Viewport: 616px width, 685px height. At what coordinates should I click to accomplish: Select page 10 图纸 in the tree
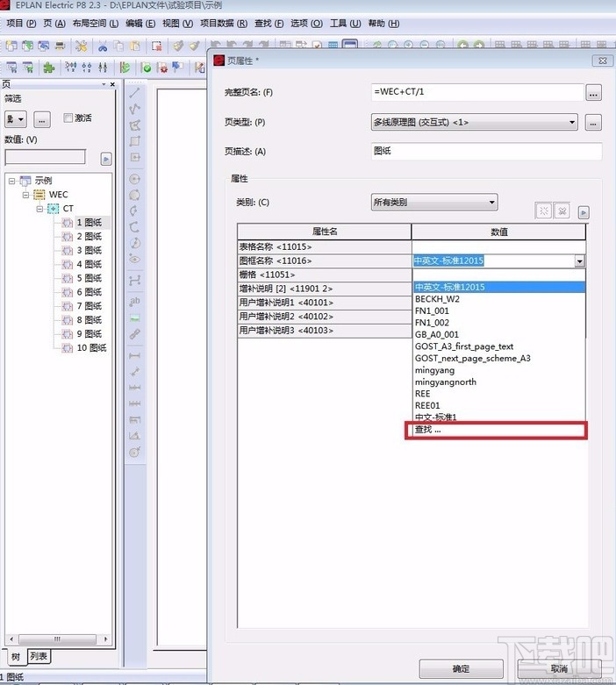tap(91, 348)
